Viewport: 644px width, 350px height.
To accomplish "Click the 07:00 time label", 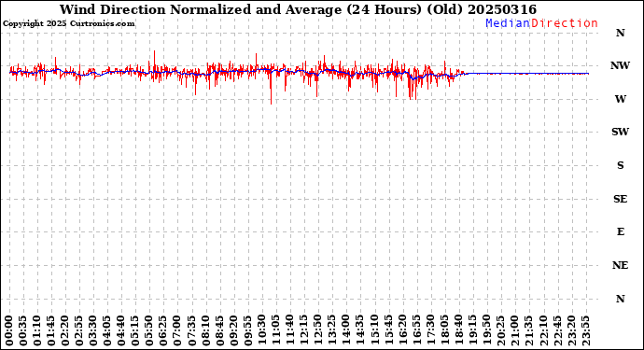I will 177,331.
